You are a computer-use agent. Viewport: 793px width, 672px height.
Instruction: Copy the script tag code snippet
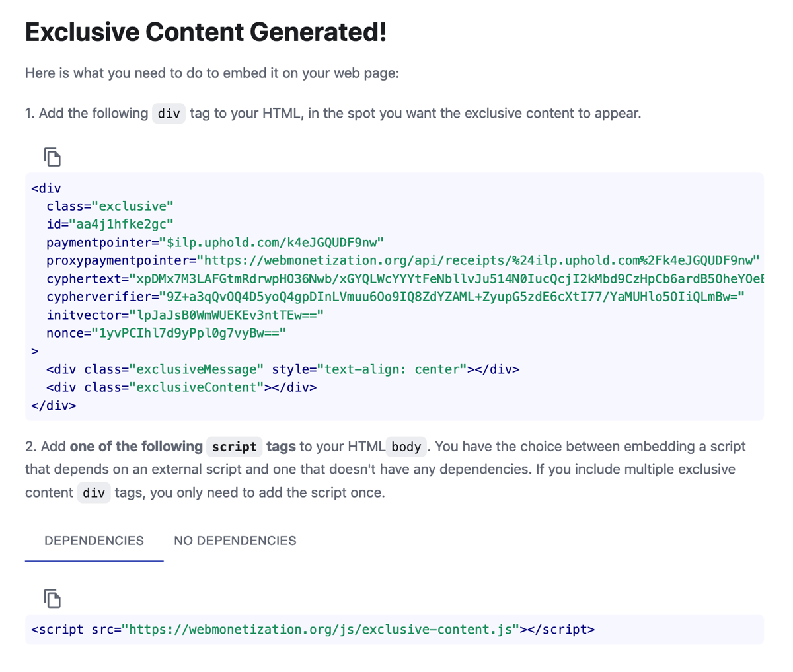pyautogui.click(x=52, y=598)
